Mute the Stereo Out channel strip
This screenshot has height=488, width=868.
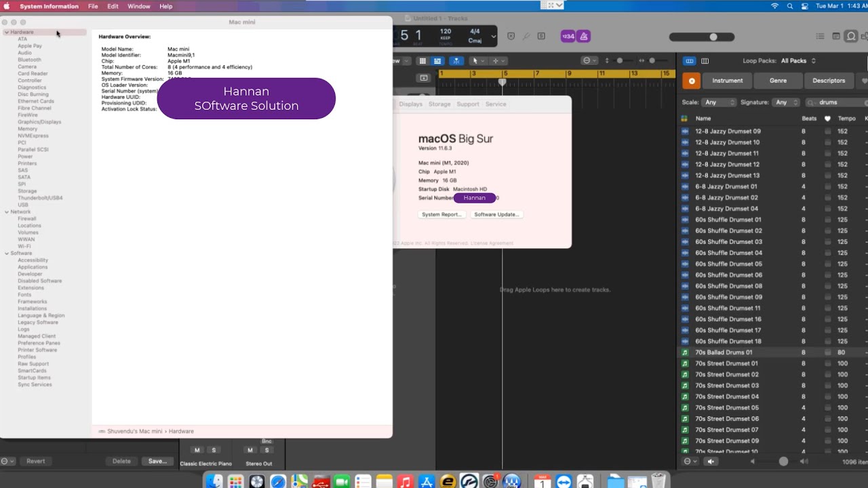coord(250,450)
